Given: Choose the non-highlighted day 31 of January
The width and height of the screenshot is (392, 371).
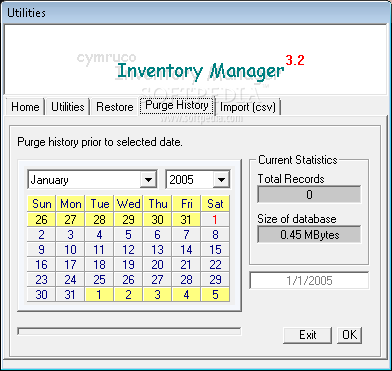Looking at the screenshot, I should point(70,295).
